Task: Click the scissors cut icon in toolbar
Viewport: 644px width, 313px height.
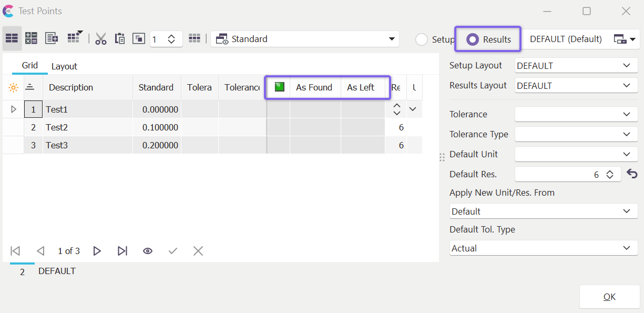Action: [x=101, y=38]
